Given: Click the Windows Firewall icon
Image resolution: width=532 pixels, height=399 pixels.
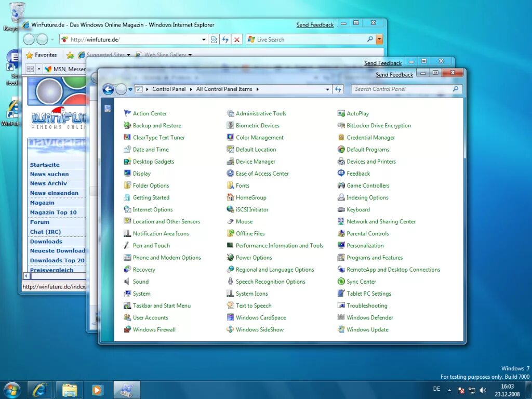Looking at the screenshot, I should (x=127, y=329).
